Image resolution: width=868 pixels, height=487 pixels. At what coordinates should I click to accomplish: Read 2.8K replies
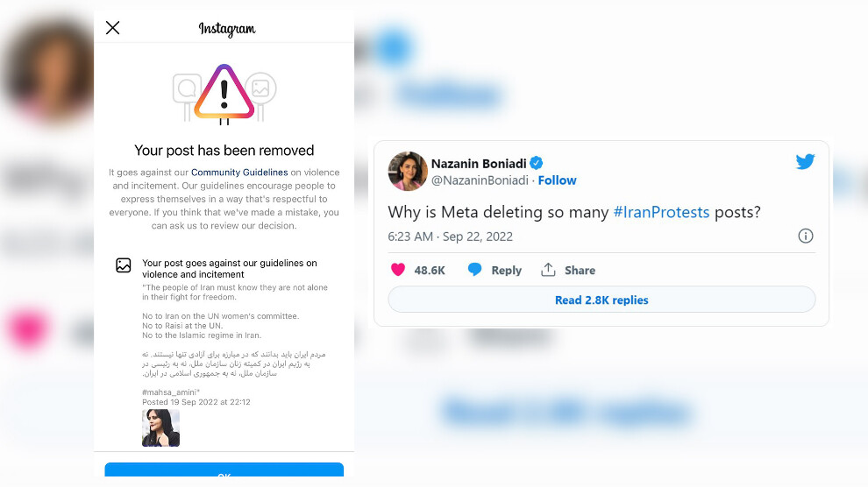601,300
